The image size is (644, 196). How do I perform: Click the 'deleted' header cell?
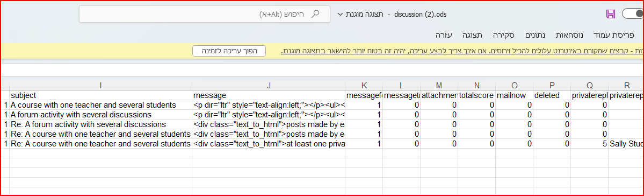(x=552, y=95)
